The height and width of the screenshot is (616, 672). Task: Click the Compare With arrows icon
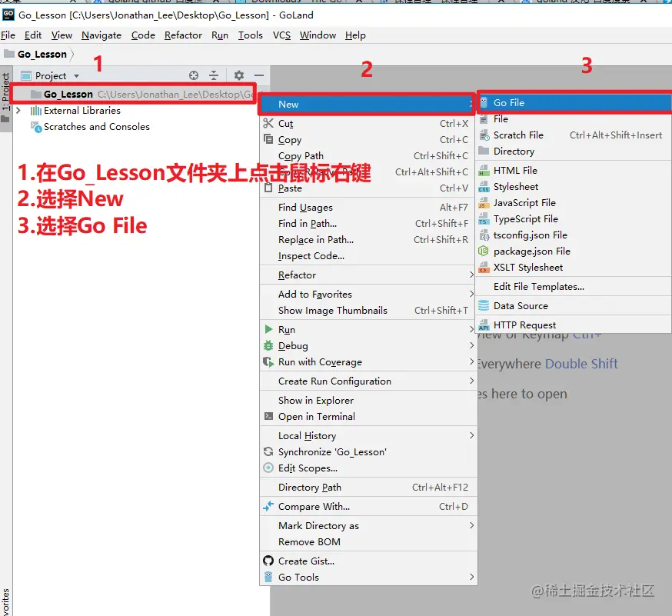(268, 506)
